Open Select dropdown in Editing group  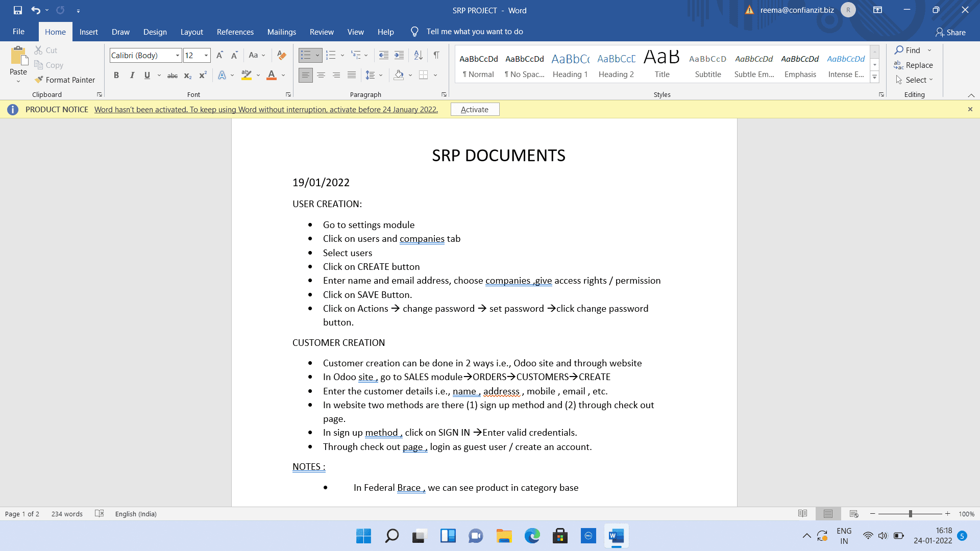click(x=914, y=80)
